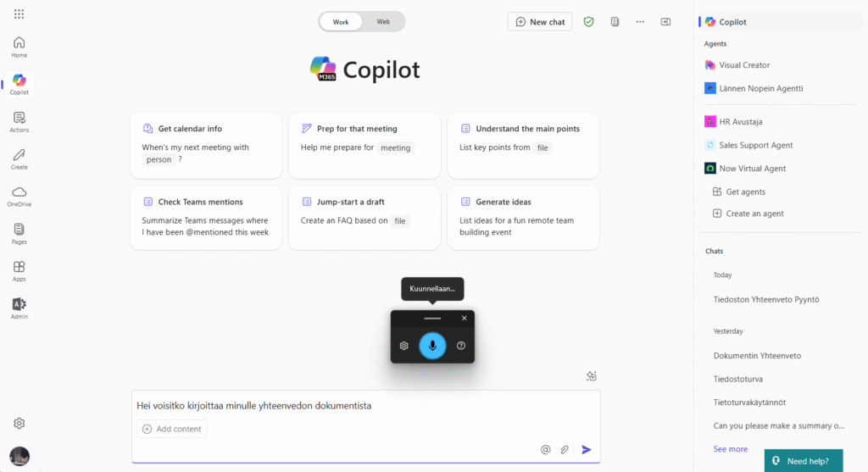Toggle the side panel icon
The height and width of the screenshot is (472, 868).
pos(665,22)
